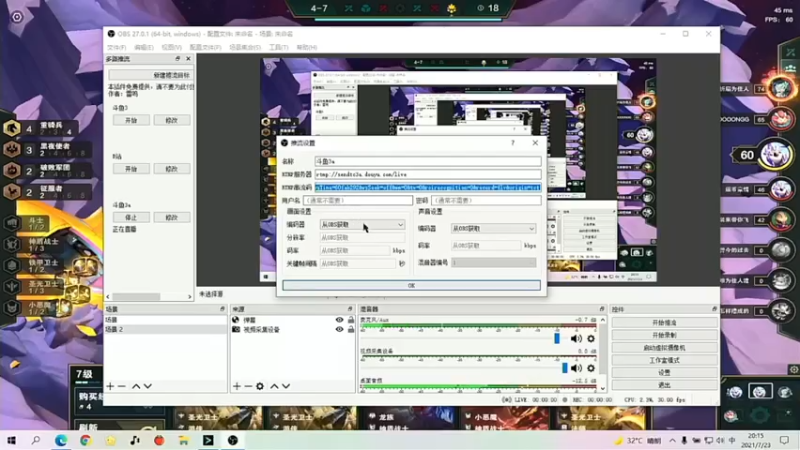This screenshot has height=450, width=800.
Task: Float the 场景 Scenes dock
Action: click(x=222, y=309)
